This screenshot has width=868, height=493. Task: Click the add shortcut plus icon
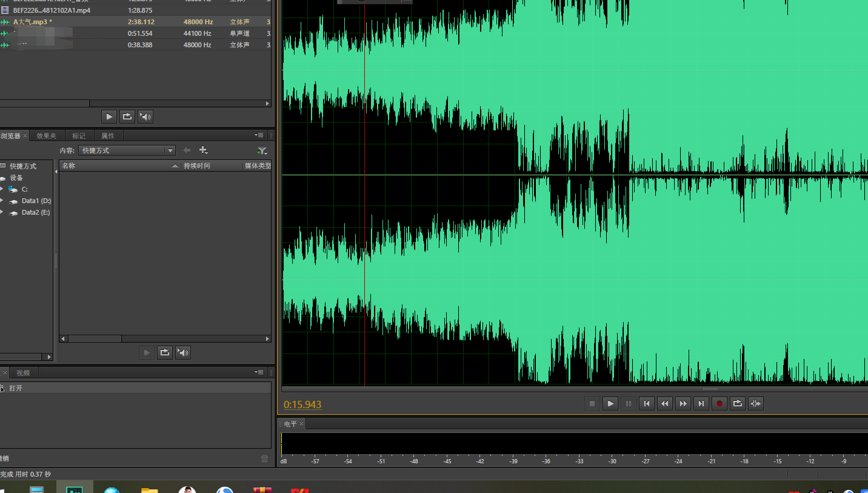(204, 150)
